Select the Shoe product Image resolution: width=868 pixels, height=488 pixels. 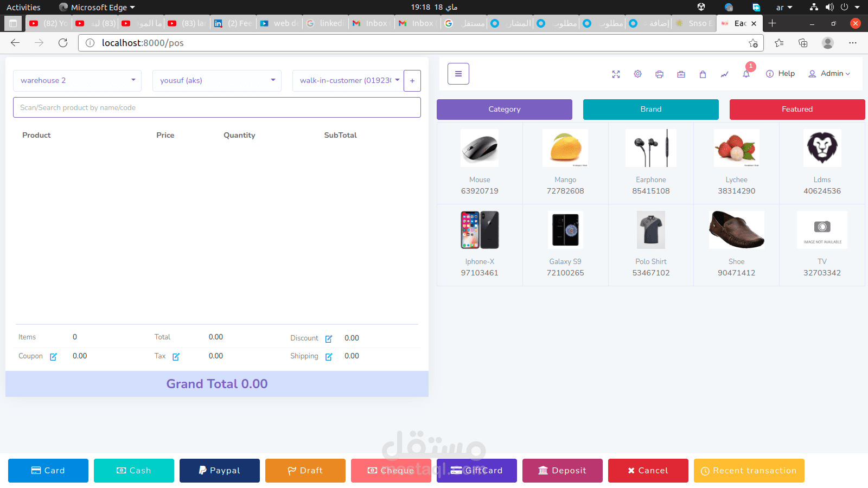click(737, 245)
